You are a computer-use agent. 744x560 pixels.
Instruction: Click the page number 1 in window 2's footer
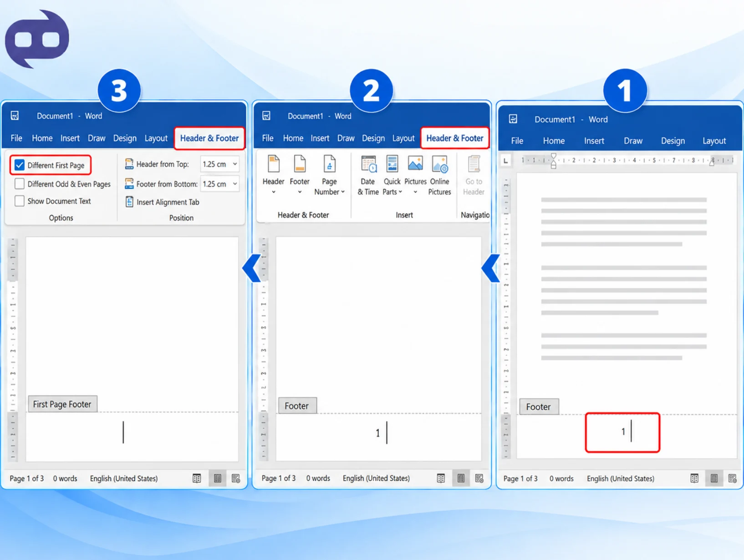pyautogui.click(x=377, y=433)
